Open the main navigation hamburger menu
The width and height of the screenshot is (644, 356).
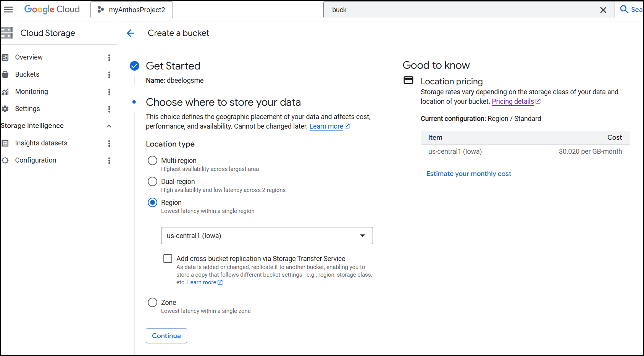tap(8, 10)
